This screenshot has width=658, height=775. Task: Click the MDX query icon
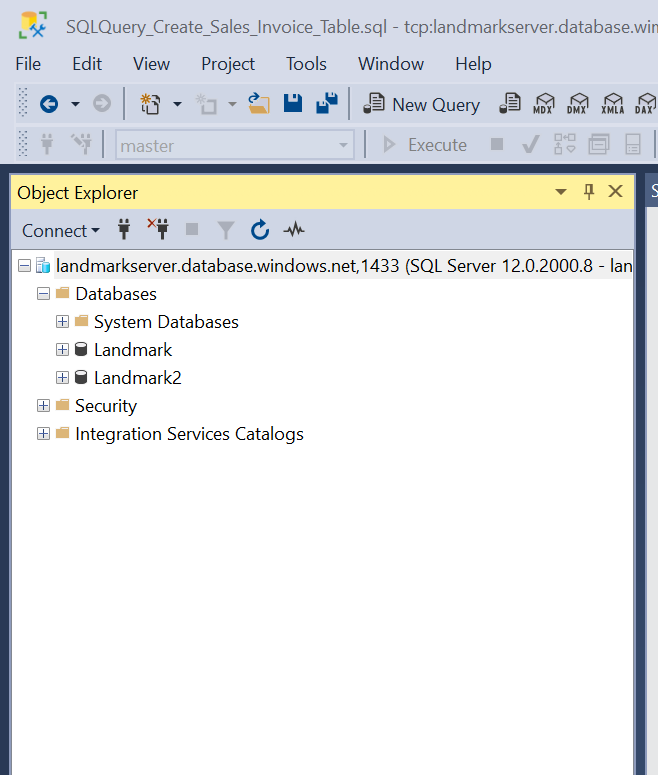click(x=544, y=104)
